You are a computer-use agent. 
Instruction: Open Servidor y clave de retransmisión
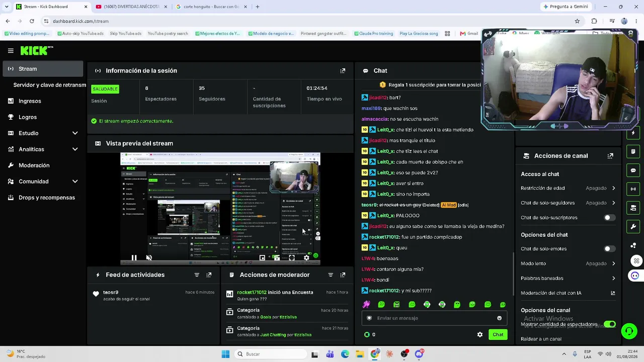49,85
